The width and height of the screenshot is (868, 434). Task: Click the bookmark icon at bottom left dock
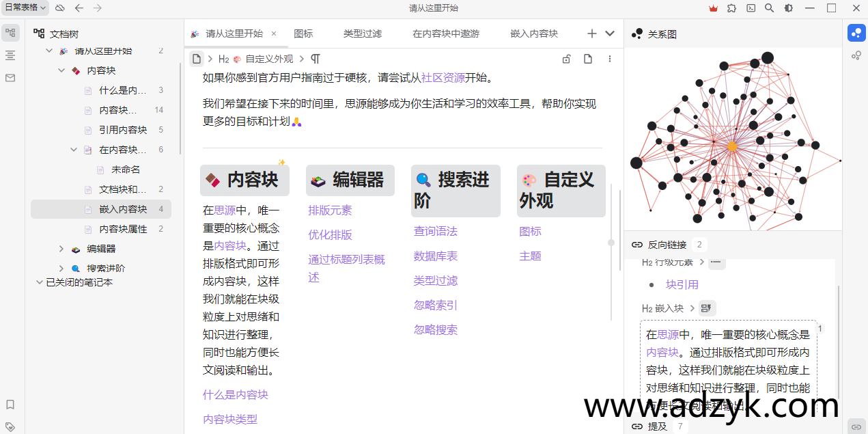[x=10, y=404]
